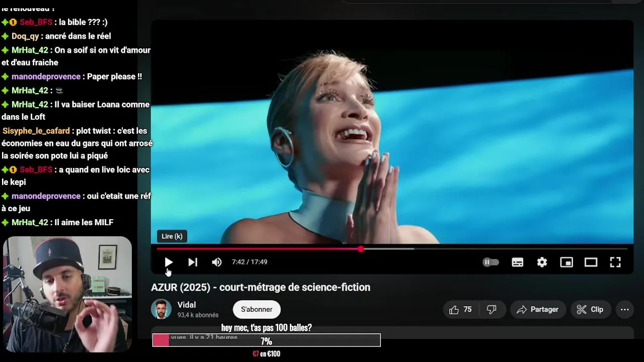The height and width of the screenshot is (362, 644).
Task: Click Seb_BFS on the bible message
Action: (x=36, y=22)
